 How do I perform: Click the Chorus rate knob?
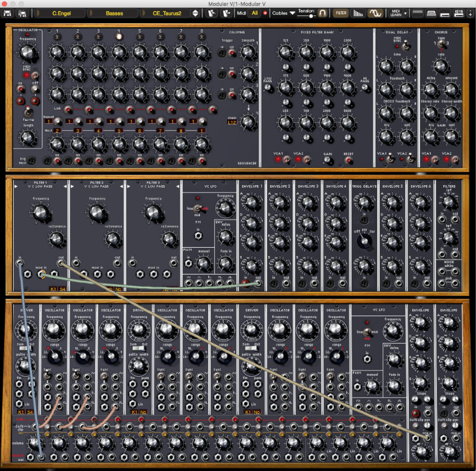[441, 65]
